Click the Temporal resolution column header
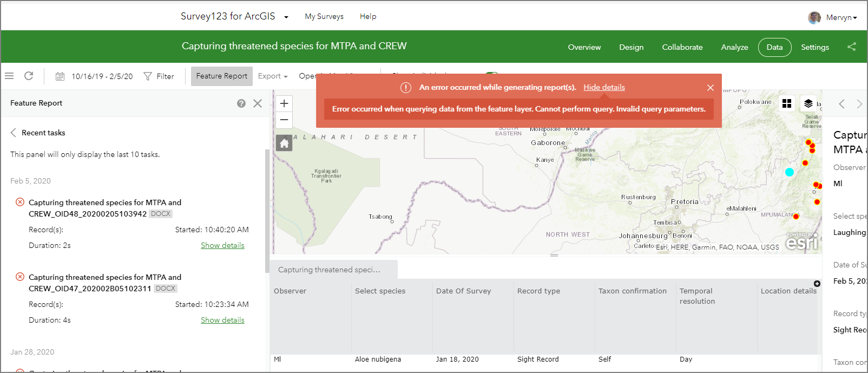868x373 pixels. point(697,296)
